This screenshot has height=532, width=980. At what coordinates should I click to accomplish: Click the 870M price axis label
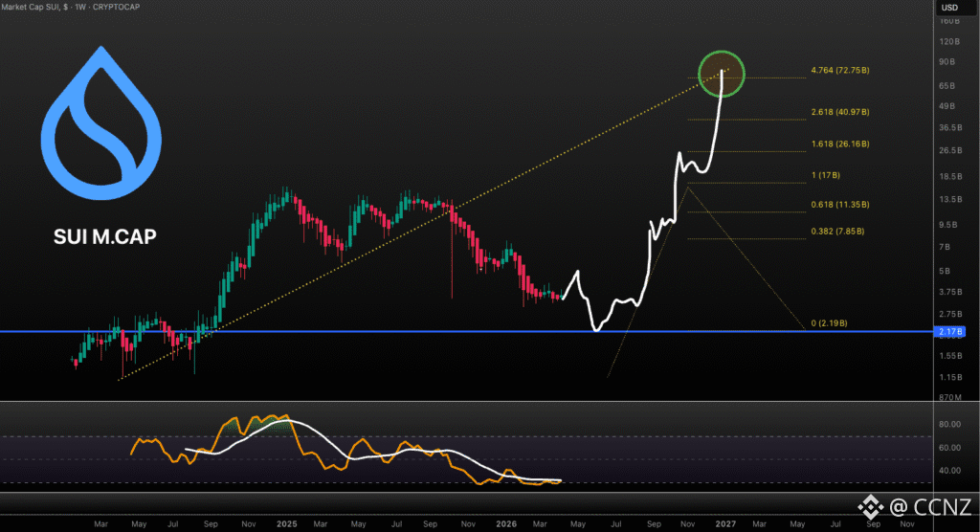click(x=950, y=397)
